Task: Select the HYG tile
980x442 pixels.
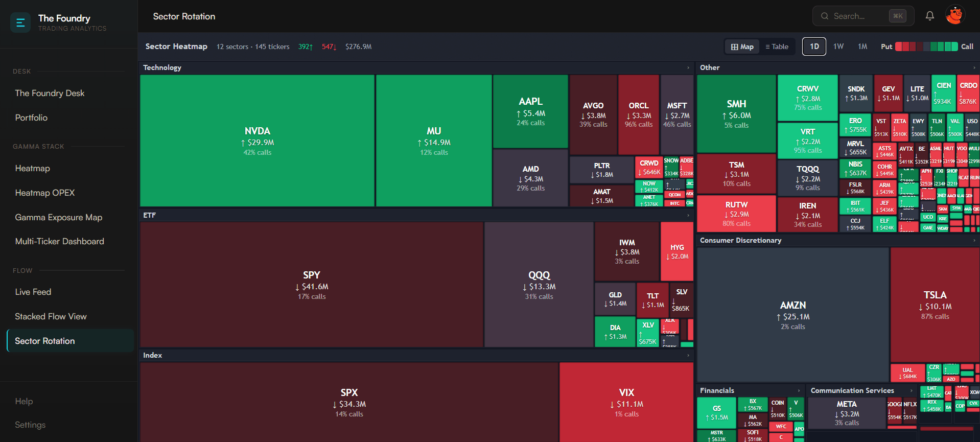Action: (677, 251)
